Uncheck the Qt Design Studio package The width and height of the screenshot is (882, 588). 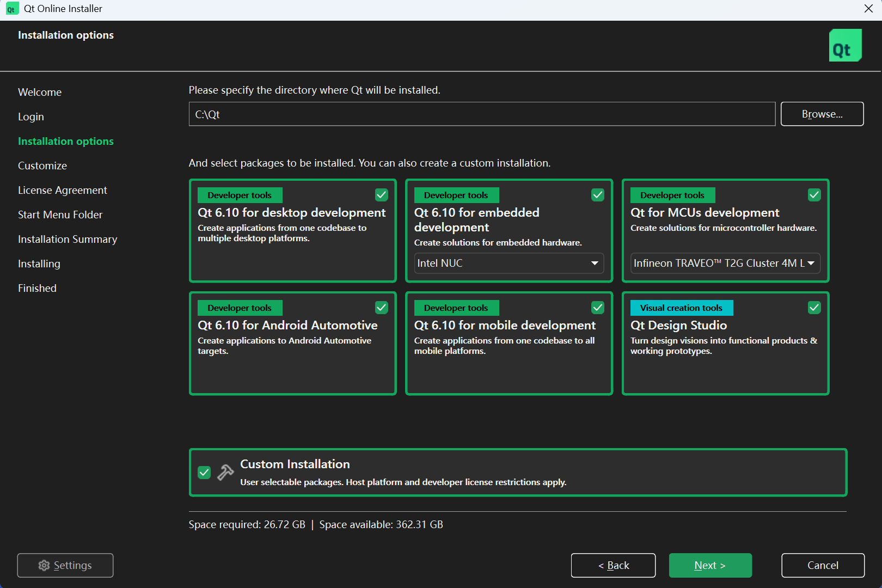coord(814,308)
